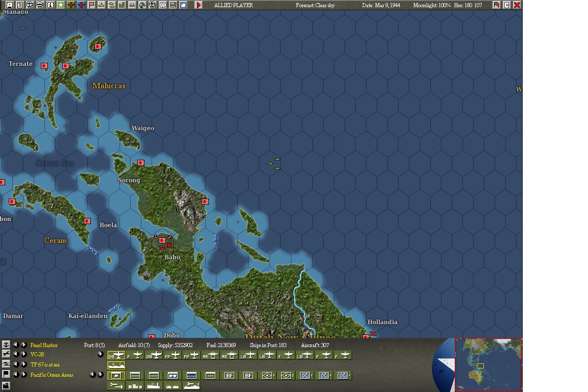588x392 pixels.
Task: Click the shipyard repair ship icon
Action: click(191, 386)
